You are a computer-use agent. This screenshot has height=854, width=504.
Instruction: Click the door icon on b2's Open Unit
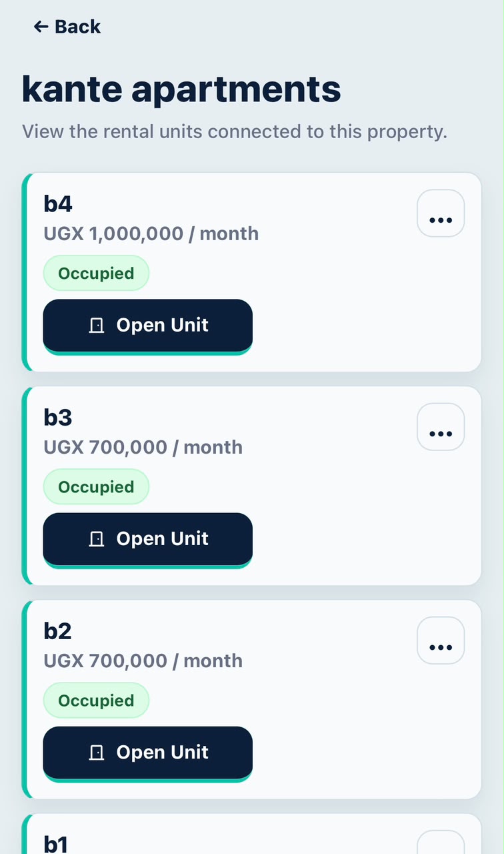97,753
